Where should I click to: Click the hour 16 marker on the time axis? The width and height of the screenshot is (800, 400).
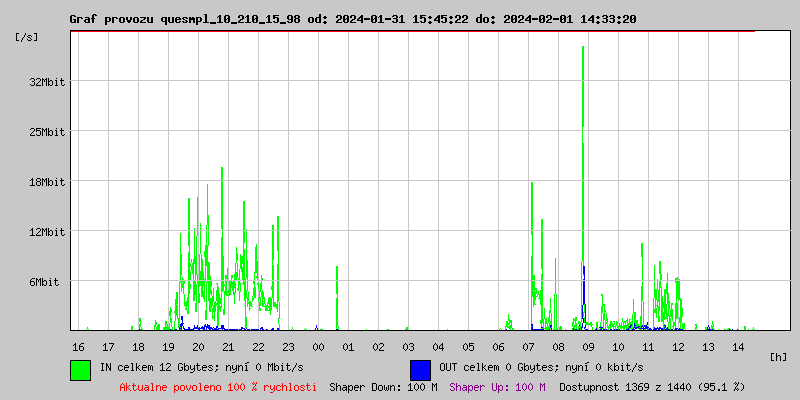(x=78, y=346)
